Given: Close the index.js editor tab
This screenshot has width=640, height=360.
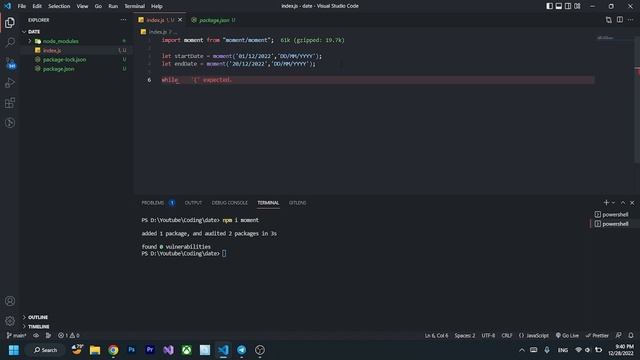Looking at the screenshot, I should pyautogui.click(x=180, y=20).
